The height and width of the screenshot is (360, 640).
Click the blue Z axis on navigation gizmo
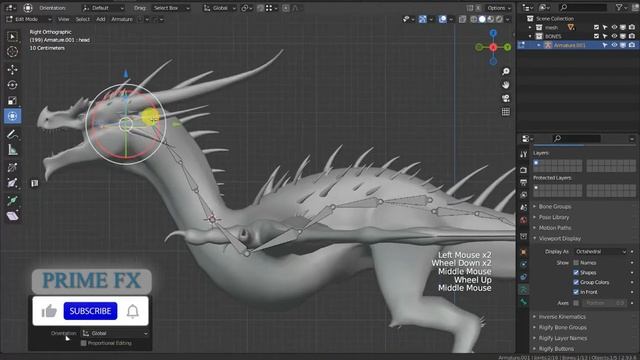tap(493, 33)
